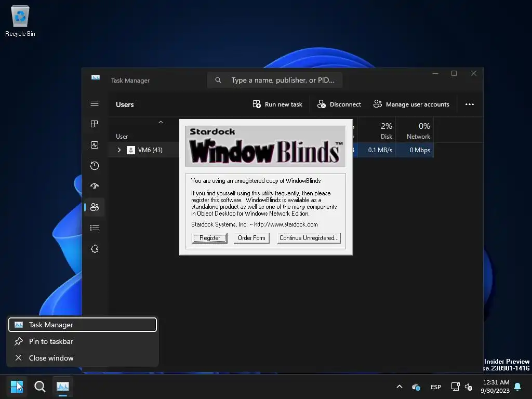Click Run new task
532x399 pixels.
coord(277,104)
